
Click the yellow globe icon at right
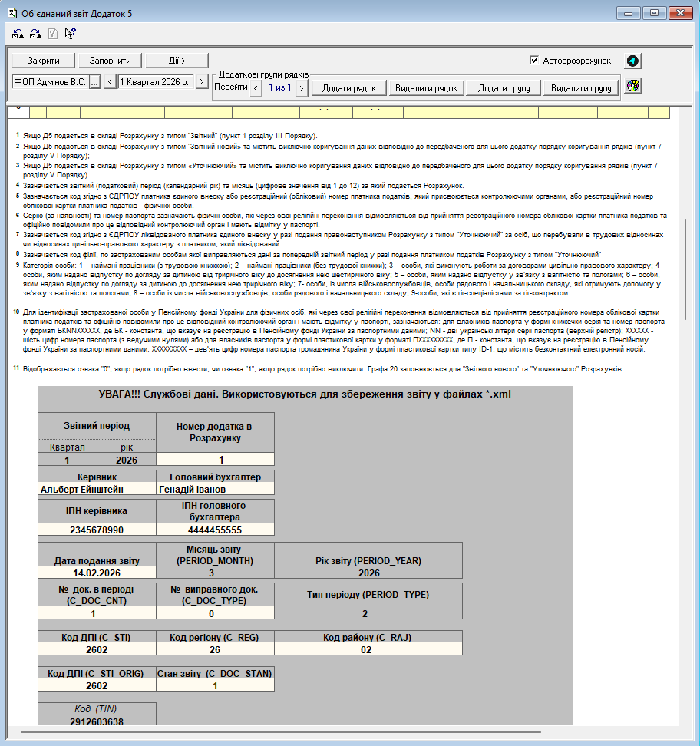click(632, 85)
